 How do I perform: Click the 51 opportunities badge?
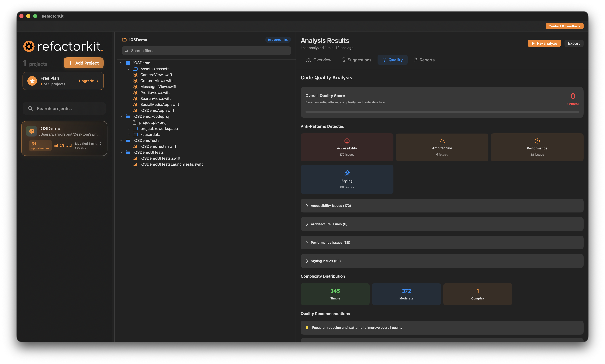pyautogui.click(x=40, y=146)
